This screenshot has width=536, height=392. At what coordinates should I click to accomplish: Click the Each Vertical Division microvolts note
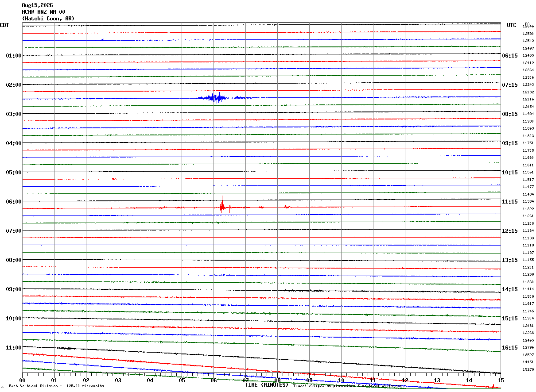click(x=56, y=386)
